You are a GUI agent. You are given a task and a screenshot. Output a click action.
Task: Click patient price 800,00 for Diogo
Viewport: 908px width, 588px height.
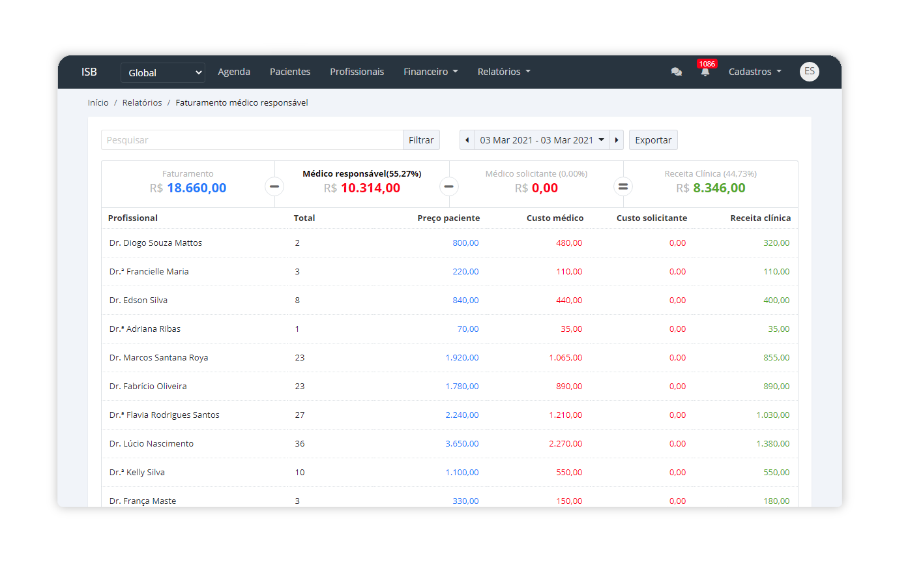click(465, 243)
